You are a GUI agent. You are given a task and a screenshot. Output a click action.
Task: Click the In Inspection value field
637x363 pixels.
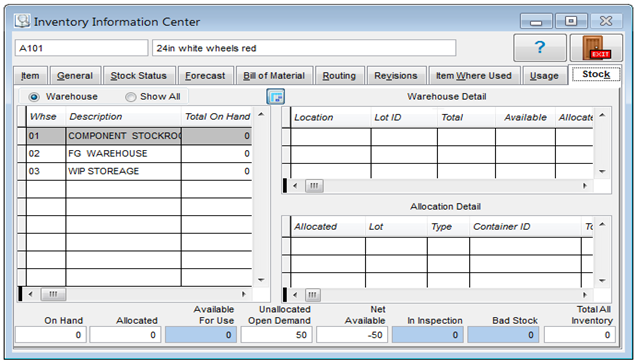click(x=427, y=335)
